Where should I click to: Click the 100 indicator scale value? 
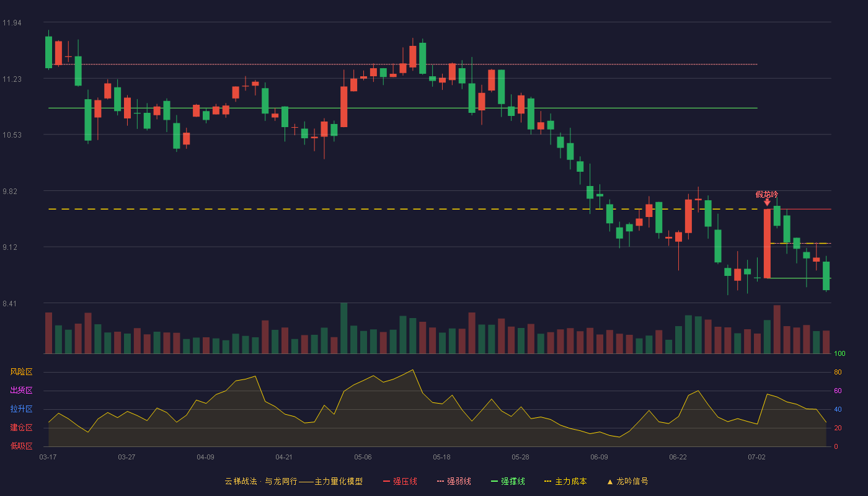point(839,354)
